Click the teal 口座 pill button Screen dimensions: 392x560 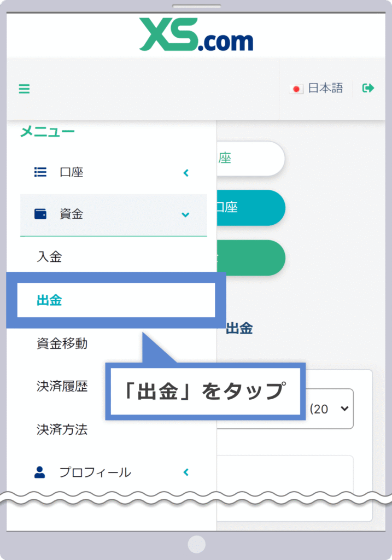[251, 207]
